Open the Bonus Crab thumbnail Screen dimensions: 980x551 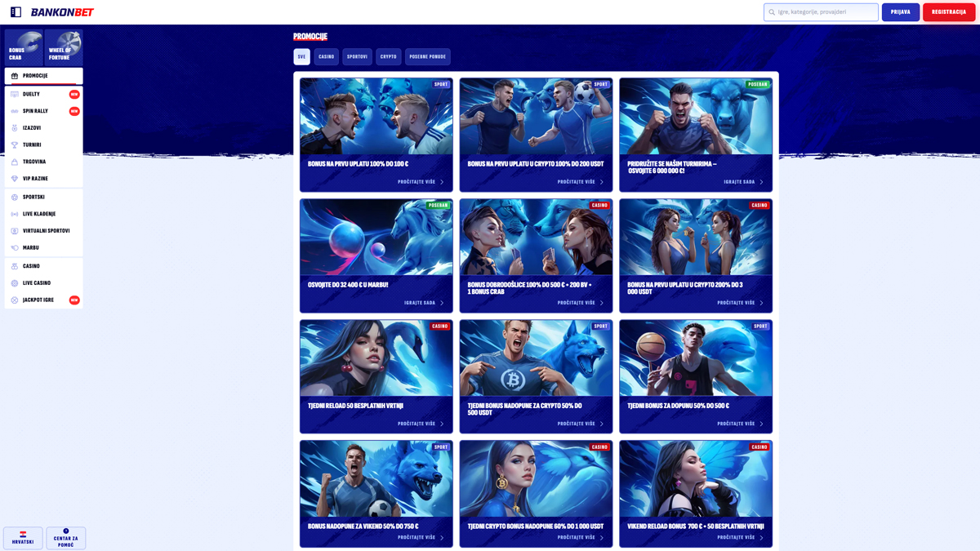tap(24, 47)
